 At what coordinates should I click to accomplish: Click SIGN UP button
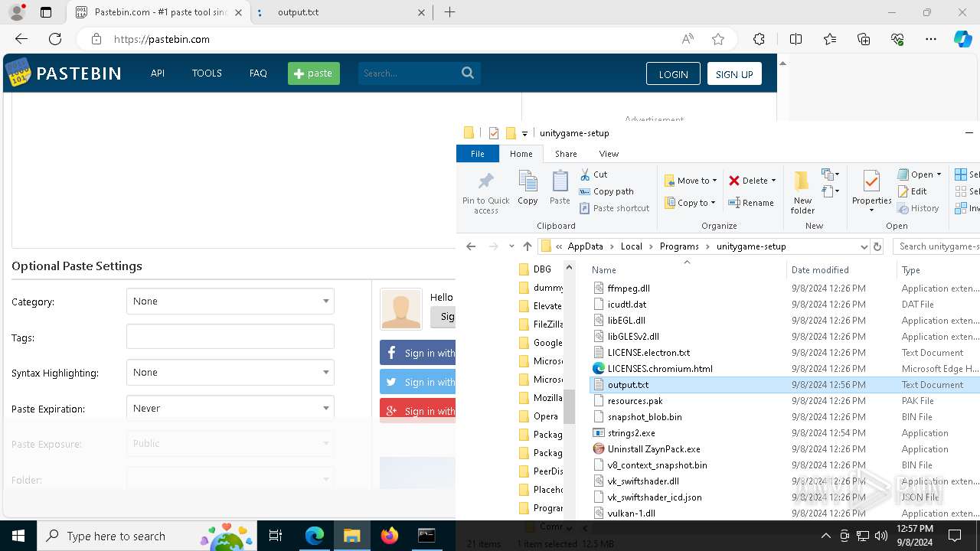click(734, 73)
